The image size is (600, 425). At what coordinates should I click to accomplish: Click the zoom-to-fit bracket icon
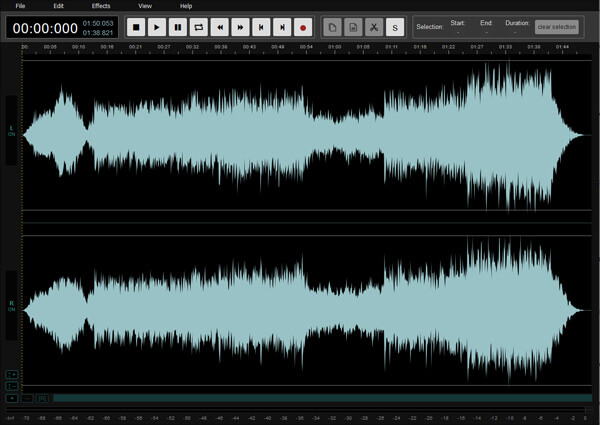coord(42,399)
